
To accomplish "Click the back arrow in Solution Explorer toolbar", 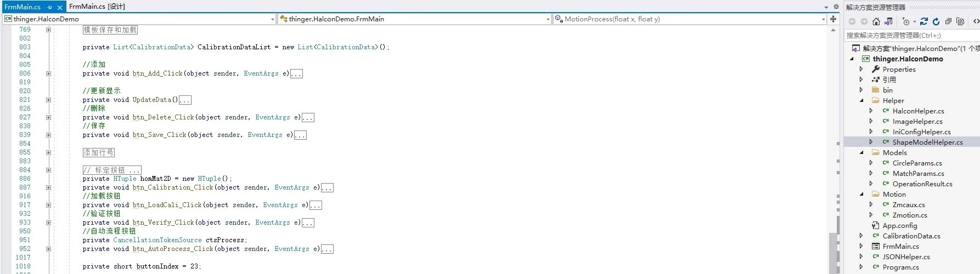I will click(852, 21).
